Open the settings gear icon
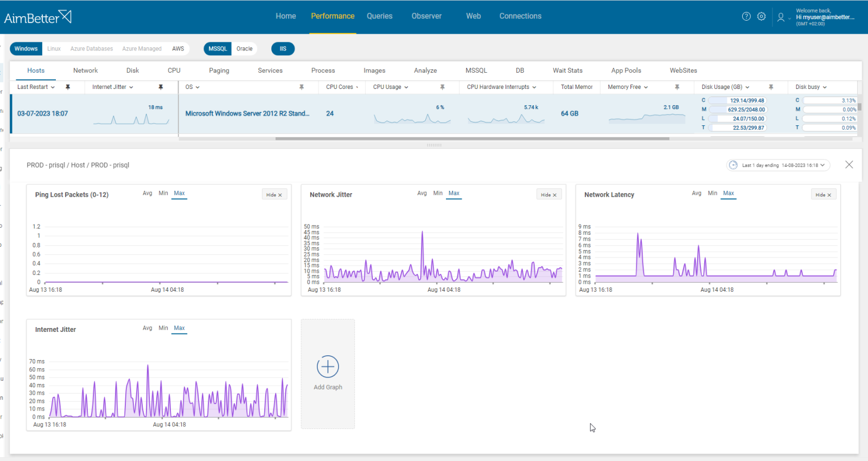 click(x=762, y=16)
